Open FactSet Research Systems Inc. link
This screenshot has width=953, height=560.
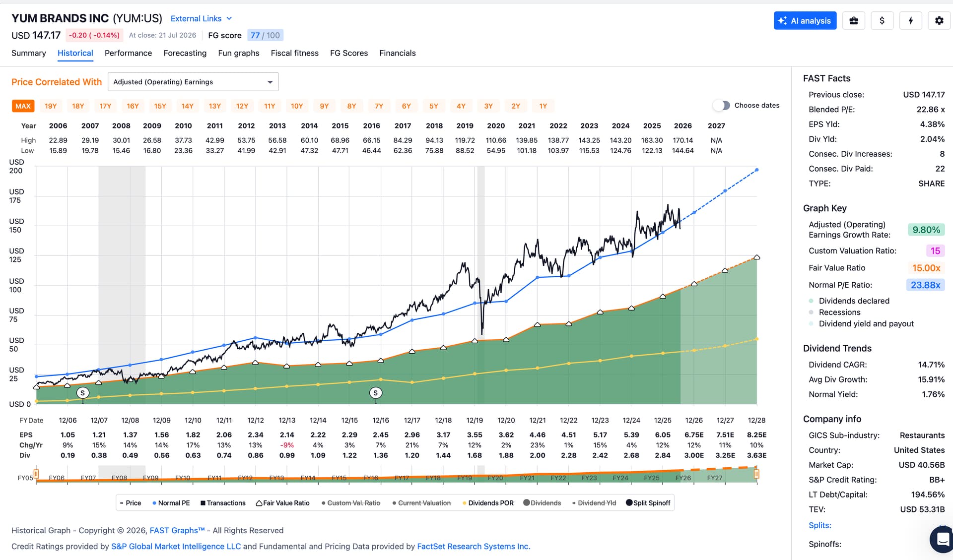474,546
